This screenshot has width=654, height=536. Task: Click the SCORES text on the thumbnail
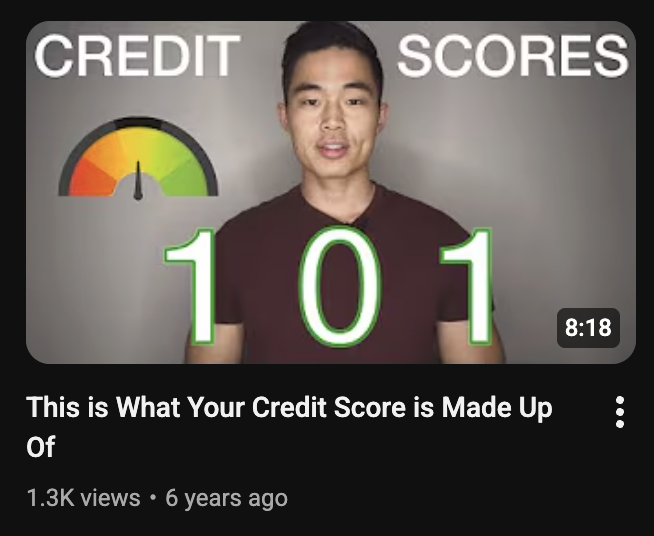pos(513,56)
